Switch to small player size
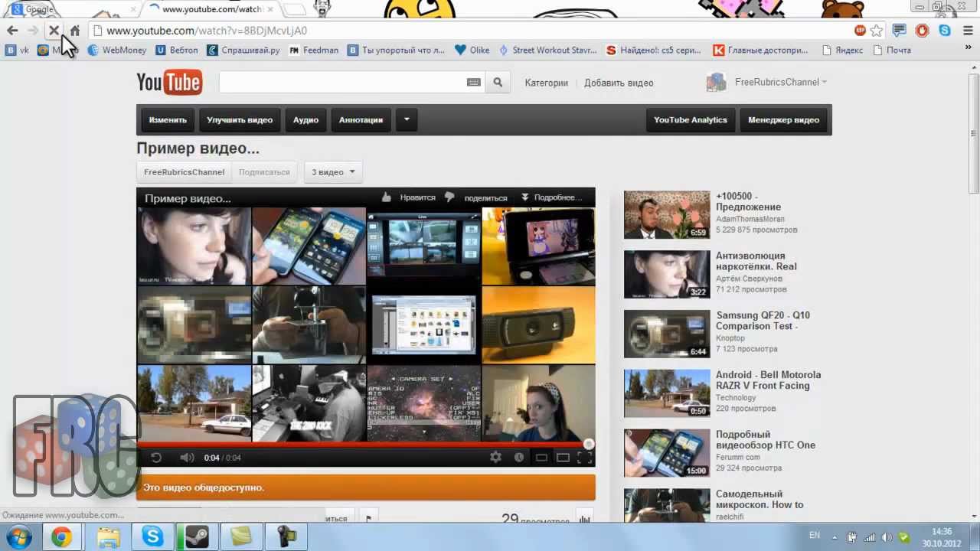The width and height of the screenshot is (980, 551). [x=541, y=458]
